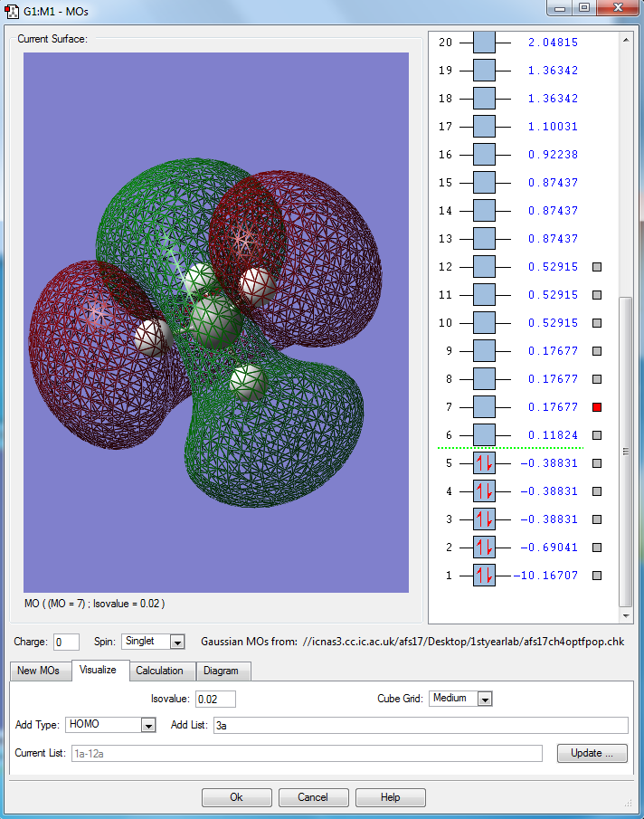The image size is (644, 819).
Task: Click the Isovalue input field
Action: tap(215, 699)
